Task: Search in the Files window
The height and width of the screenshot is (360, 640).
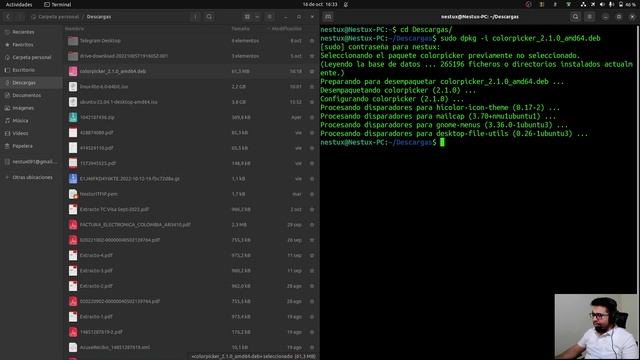Action: pyautogui.click(x=209, y=17)
